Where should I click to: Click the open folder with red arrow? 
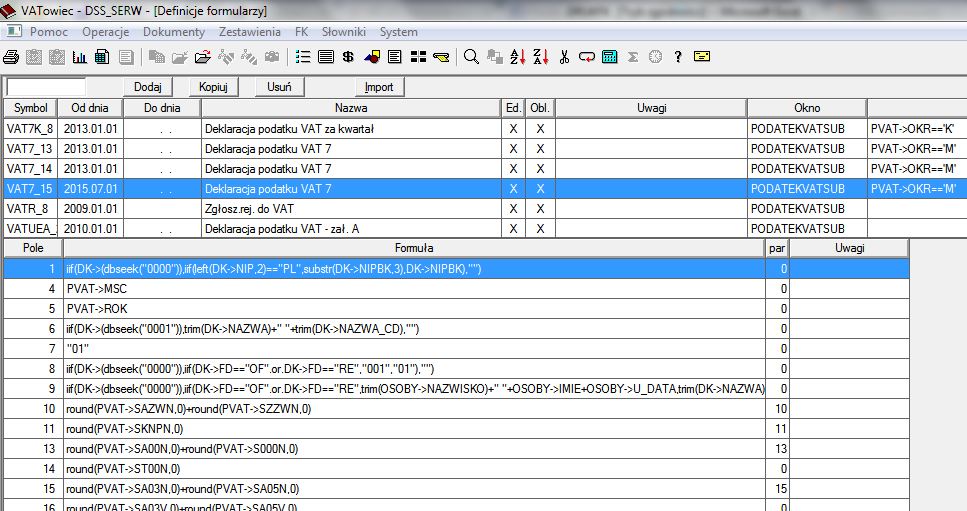tap(202, 56)
